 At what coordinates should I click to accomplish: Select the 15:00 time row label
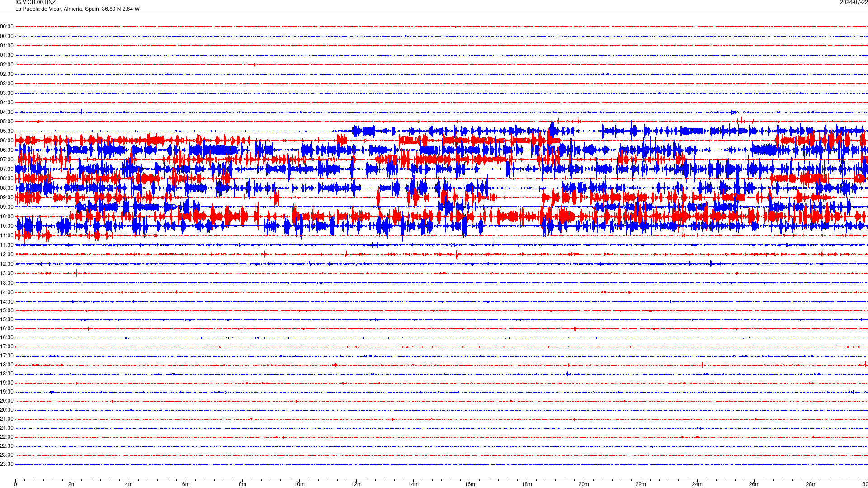click(x=7, y=310)
